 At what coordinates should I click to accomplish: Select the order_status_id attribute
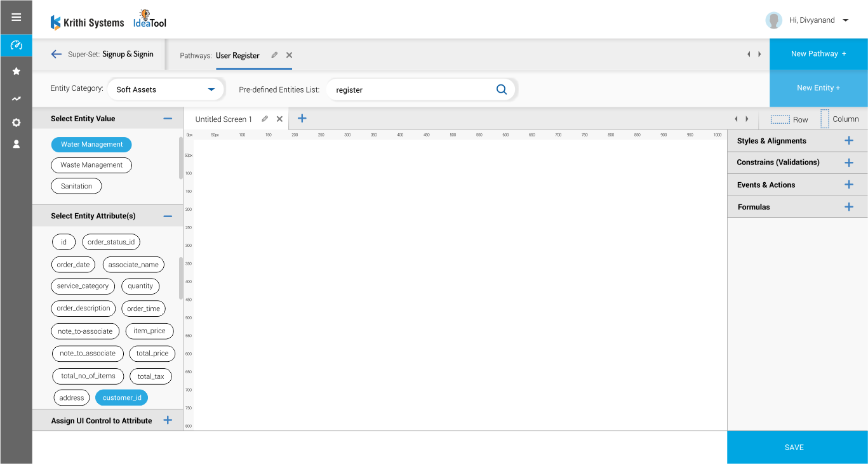[x=111, y=242]
